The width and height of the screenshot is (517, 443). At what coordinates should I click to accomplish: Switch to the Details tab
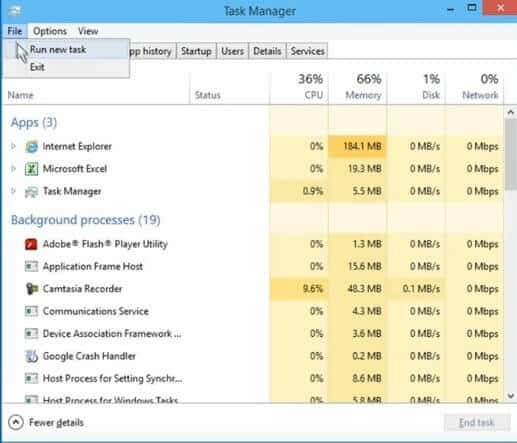coord(267,51)
